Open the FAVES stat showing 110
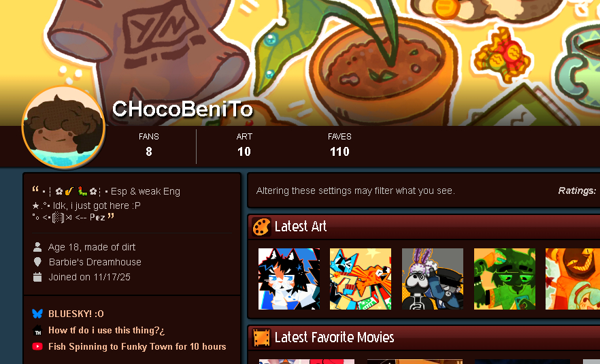The image size is (600, 364). click(x=340, y=146)
